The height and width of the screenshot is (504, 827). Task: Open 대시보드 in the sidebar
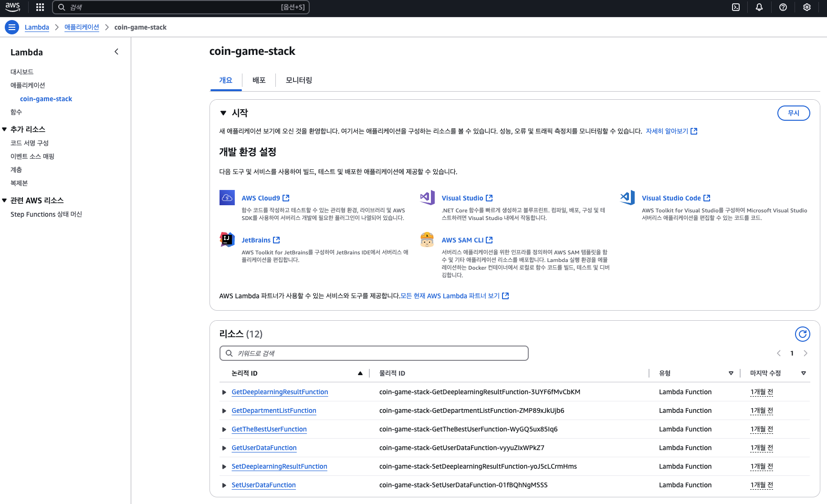pyautogui.click(x=22, y=72)
